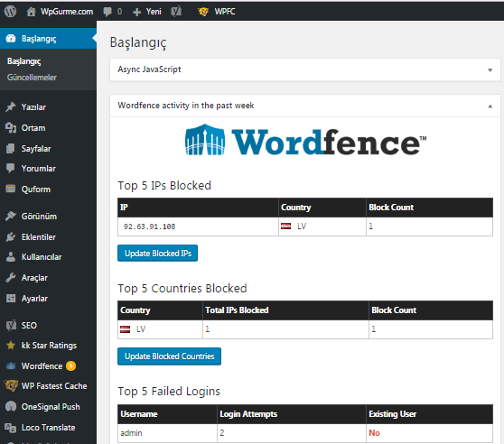
Task: Collapse the Wordfence activity panel arrow
Action: [x=490, y=106]
